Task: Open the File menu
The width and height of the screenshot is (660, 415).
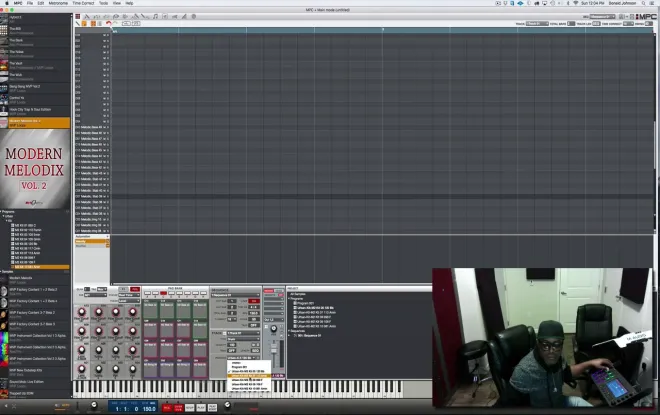Action: 30,3
